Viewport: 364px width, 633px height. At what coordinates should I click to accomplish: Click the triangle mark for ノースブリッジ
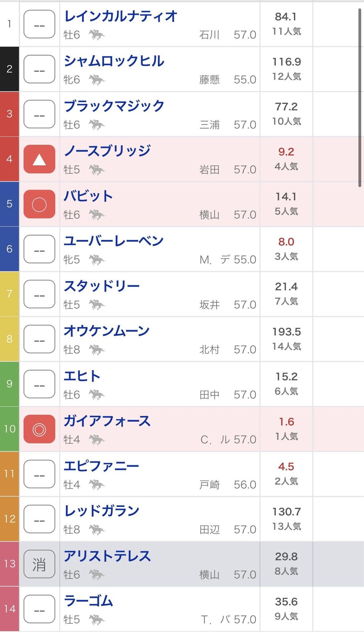pos(39,159)
